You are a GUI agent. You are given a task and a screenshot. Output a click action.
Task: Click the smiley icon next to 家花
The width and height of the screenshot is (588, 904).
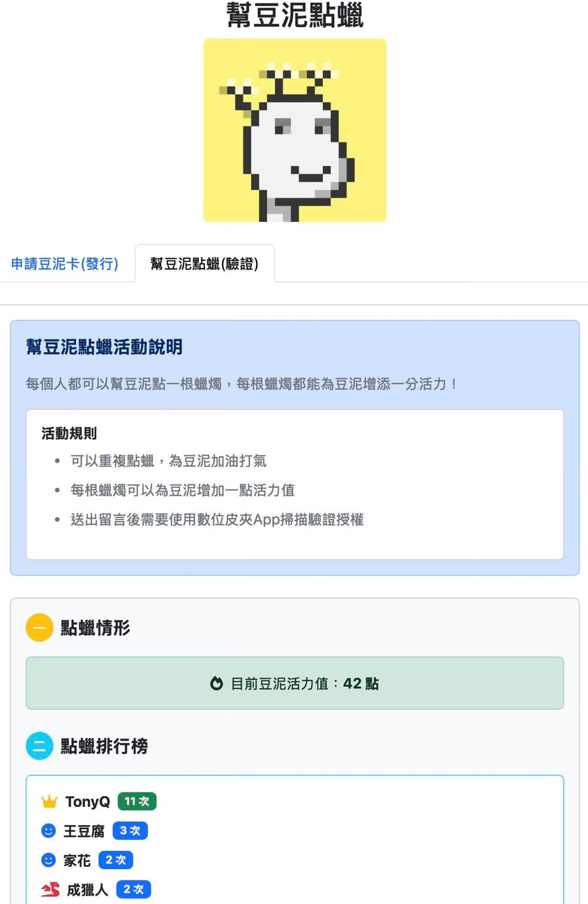tap(48, 860)
